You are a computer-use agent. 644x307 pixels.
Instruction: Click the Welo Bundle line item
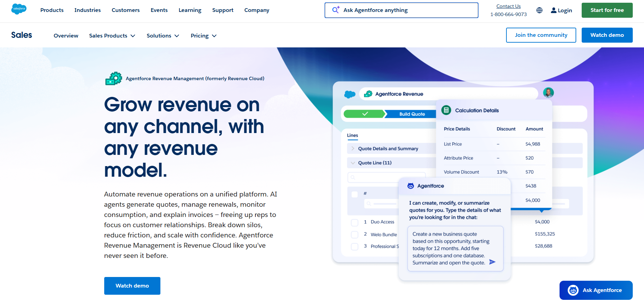(x=384, y=235)
